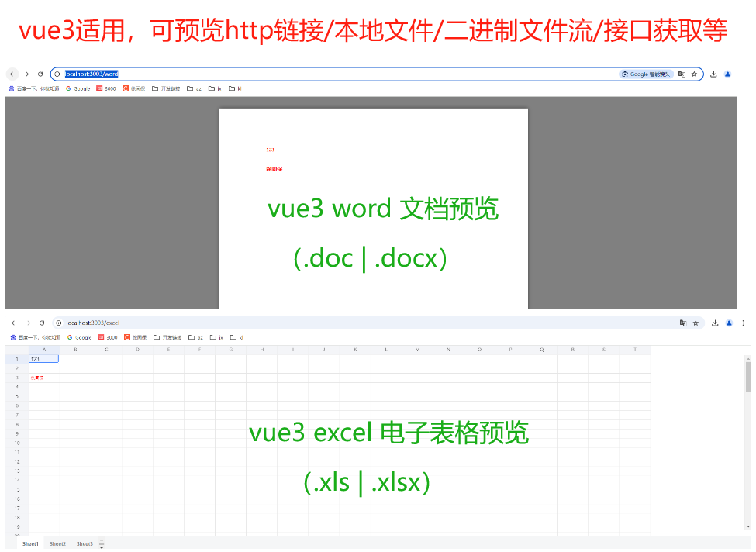Open the three-dot Chrome menu in bottom browser

click(743, 323)
